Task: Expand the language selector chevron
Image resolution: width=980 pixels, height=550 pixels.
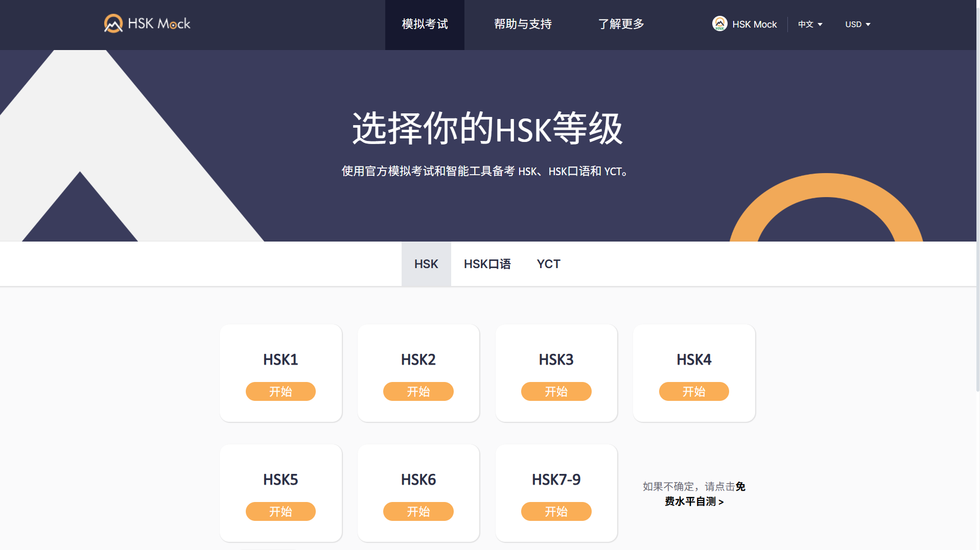Action: 820,25
